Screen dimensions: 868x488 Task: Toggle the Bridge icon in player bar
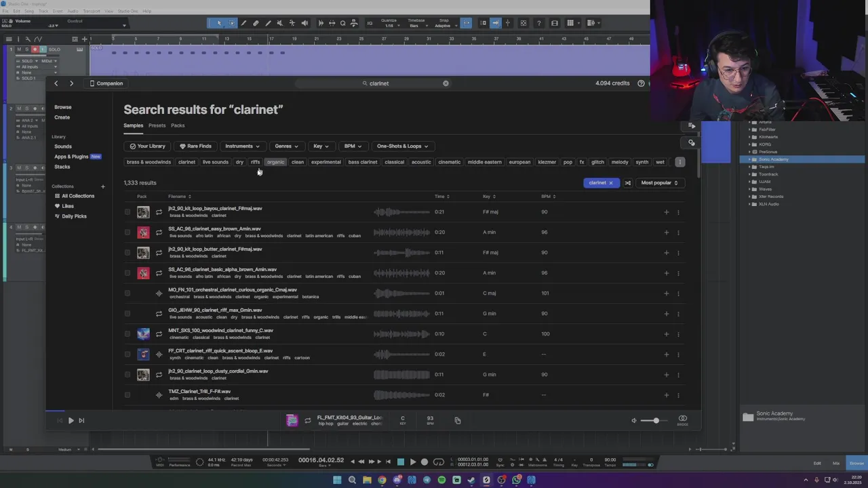pos(683,420)
